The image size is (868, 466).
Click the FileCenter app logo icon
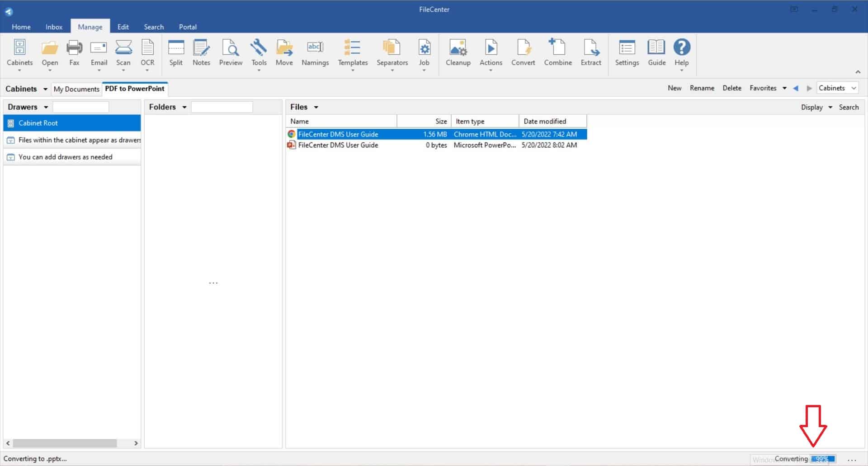click(x=9, y=11)
